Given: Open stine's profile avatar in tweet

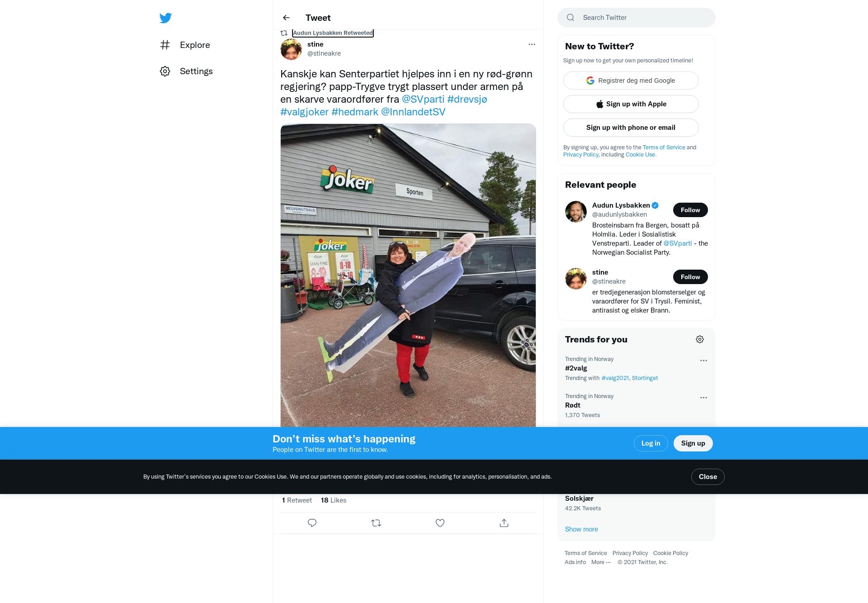Looking at the screenshot, I should pyautogui.click(x=291, y=49).
